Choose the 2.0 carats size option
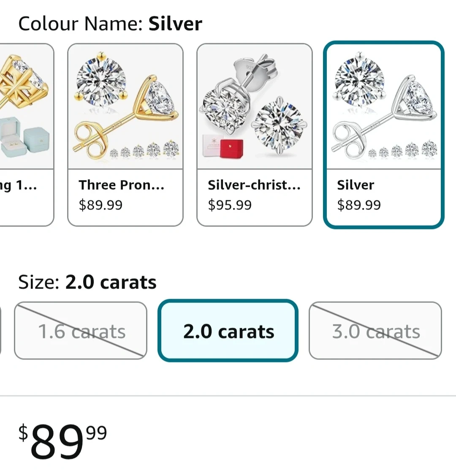The height and width of the screenshot is (476, 456). click(228, 331)
